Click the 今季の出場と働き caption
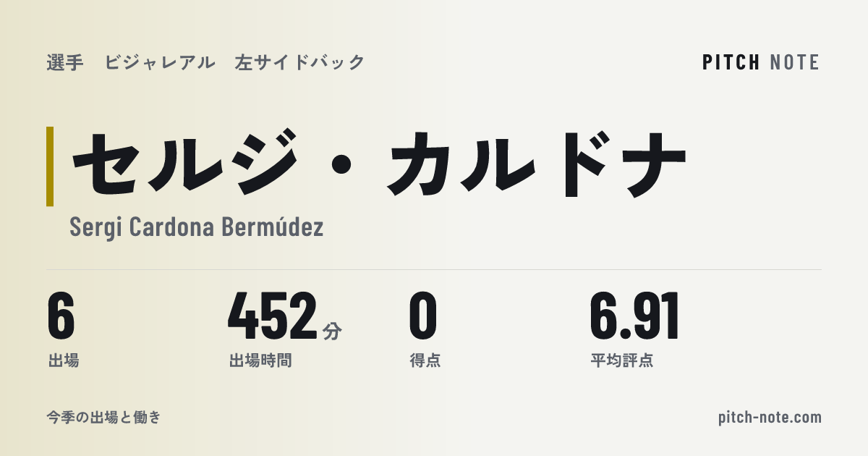 (103, 418)
